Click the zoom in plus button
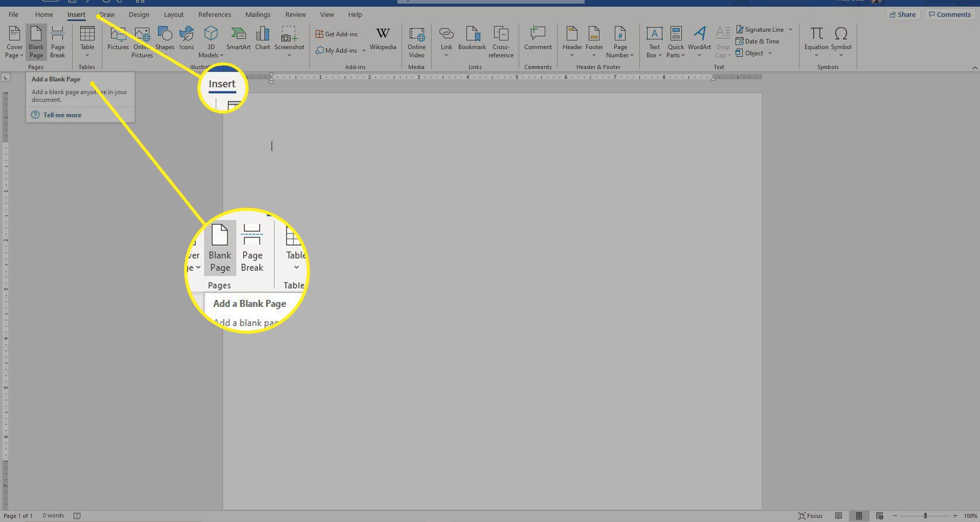 (x=955, y=515)
